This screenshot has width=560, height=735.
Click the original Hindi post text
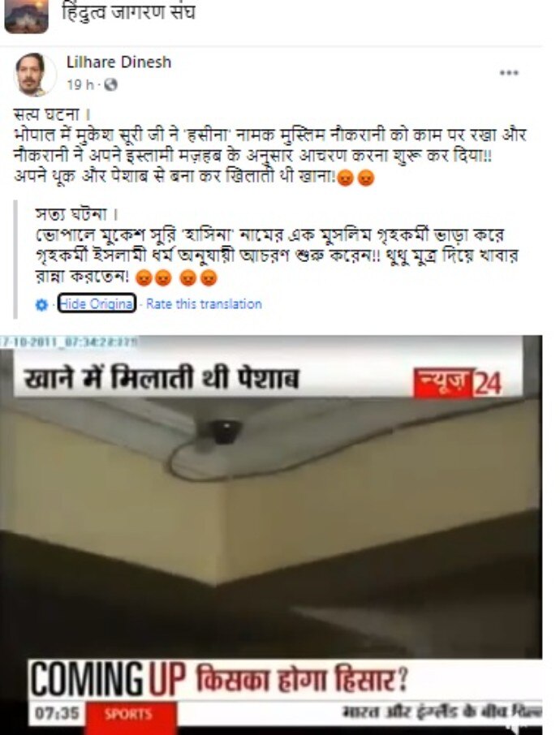click(x=270, y=146)
